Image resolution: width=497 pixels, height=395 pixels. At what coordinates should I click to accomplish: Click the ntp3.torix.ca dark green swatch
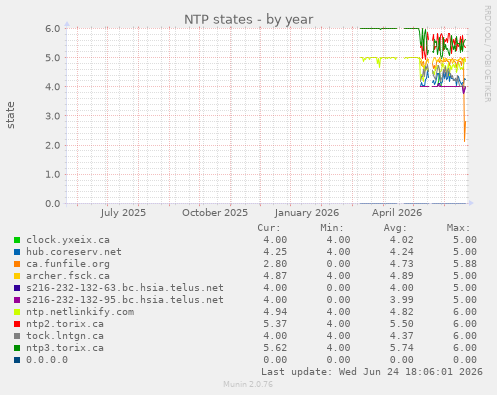pyautogui.click(x=17, y=348)
